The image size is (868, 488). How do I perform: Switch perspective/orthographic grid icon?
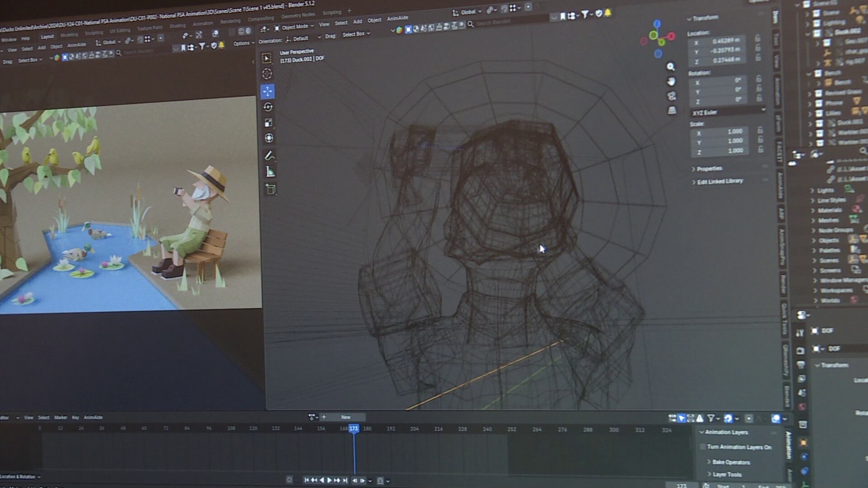click(672, 110)
